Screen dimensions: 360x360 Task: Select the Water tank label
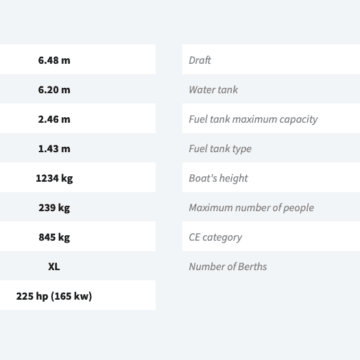click(213, 90)
